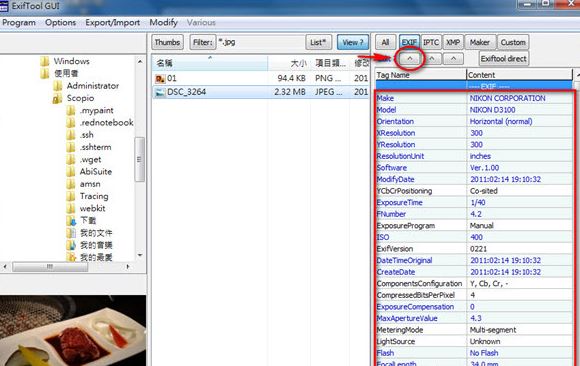Open the .mypaint folder icon
580x366 pixels.
click(x=70, y=111)
